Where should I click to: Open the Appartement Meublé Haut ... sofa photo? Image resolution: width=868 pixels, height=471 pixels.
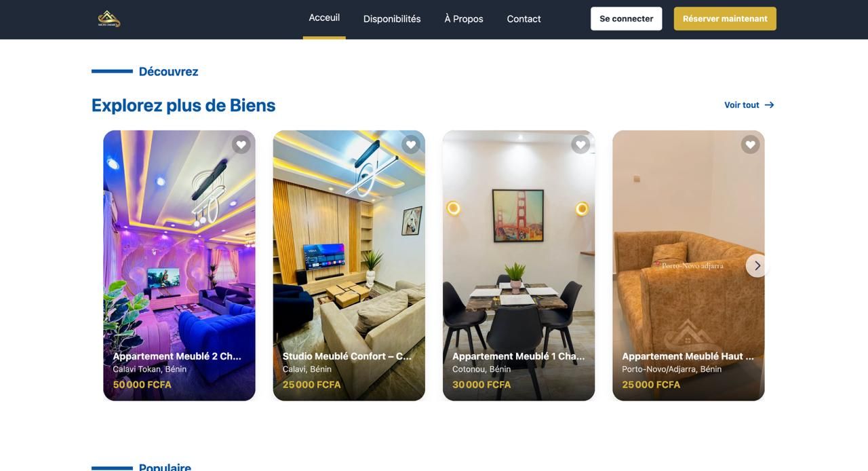click(688, 265)
